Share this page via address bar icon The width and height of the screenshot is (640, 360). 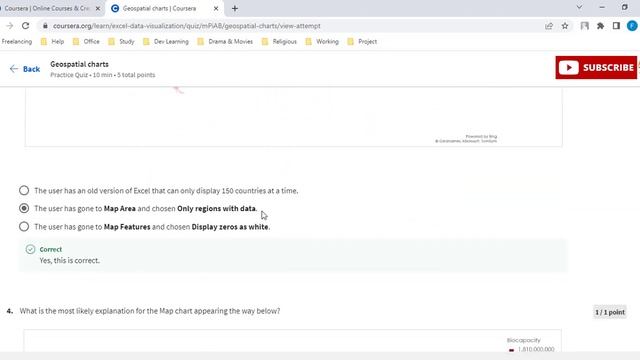549,26
